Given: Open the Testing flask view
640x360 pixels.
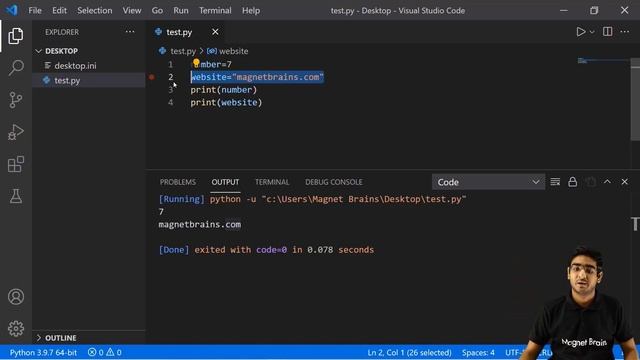Looking at the screenshot, I should [x=16, y=196].
